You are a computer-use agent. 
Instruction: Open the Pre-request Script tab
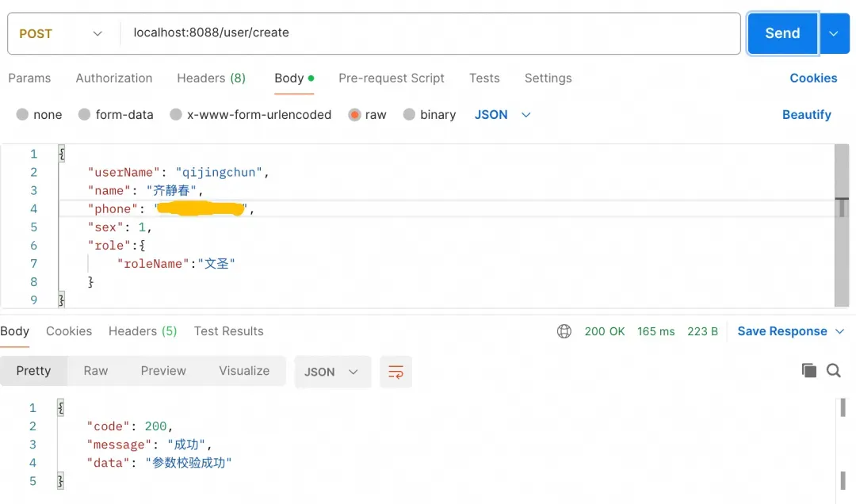tap(392, 78)
